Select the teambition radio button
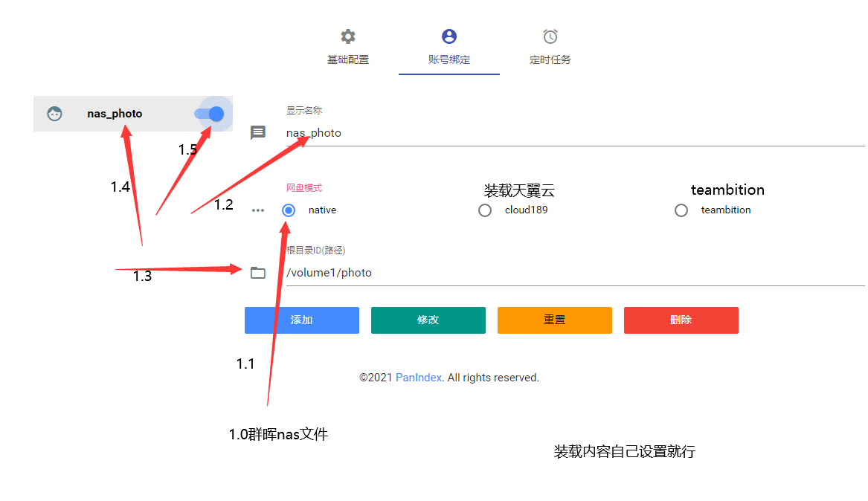This screenshot has height=501, width=868. [x=681, y=210]
